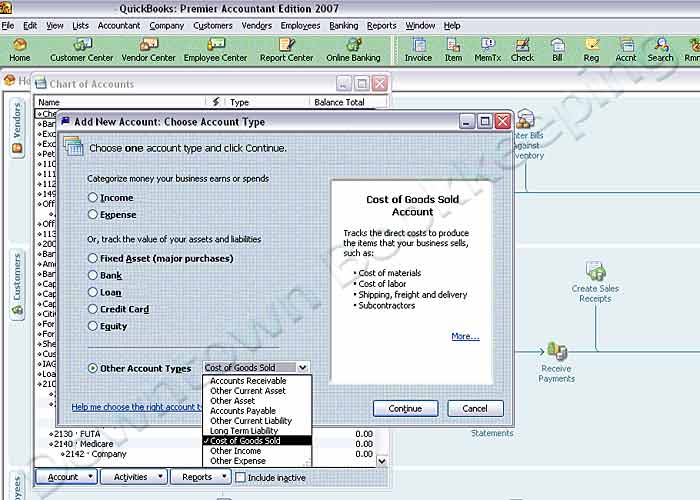This screenshot has height=500, width=700.
Task: Click the Customers side tab
Action: pos(17,284)
